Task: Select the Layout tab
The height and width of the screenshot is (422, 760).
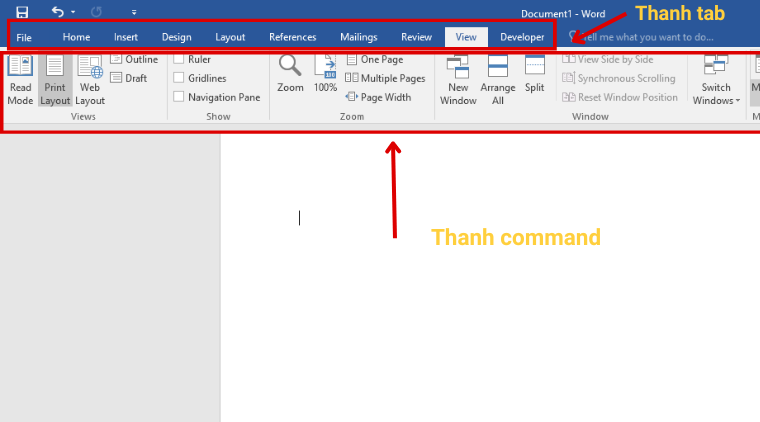Action: click(x=230, y=37)
